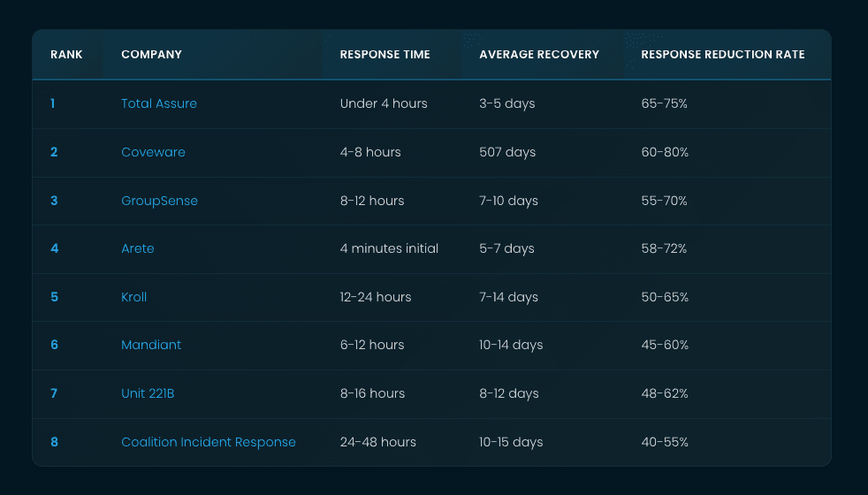
Task: Click the COMPANY column header
Action: pyautogui.click(x=152, y=54)
